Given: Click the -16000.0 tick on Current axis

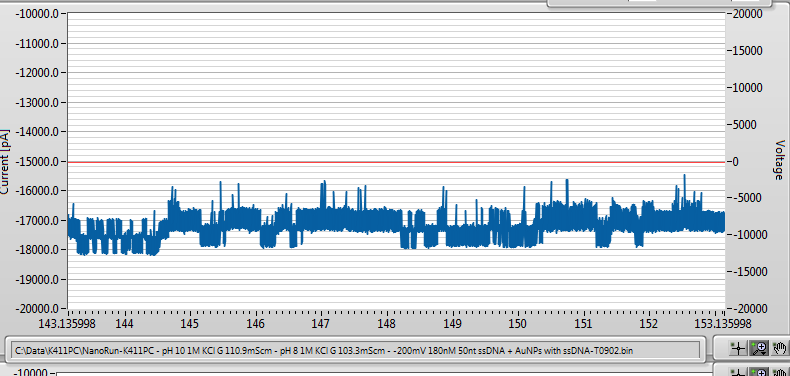Looking at the screenshot, I should coord(38,191).
